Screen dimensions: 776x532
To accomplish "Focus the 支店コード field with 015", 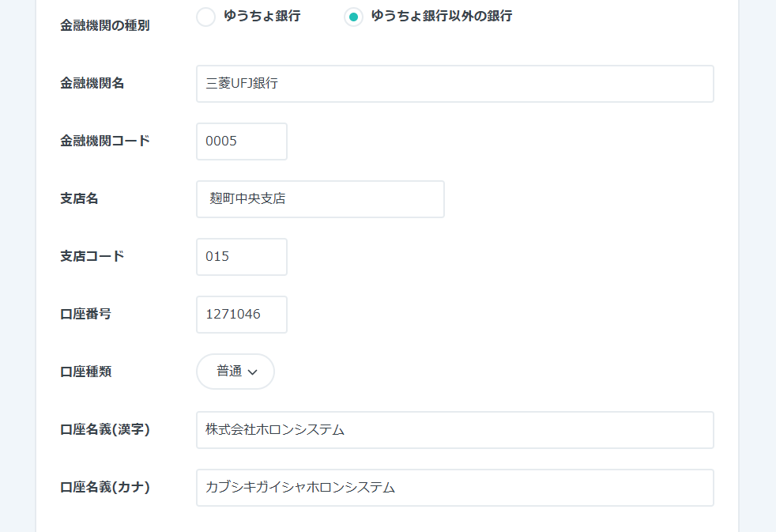I will point(241,257).
